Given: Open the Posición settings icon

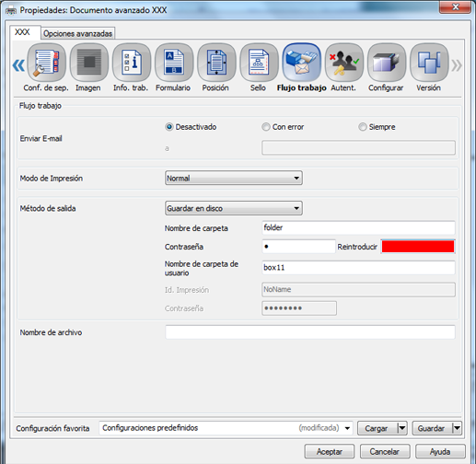Looking at the screenshot, I should [x=216, y=63].
